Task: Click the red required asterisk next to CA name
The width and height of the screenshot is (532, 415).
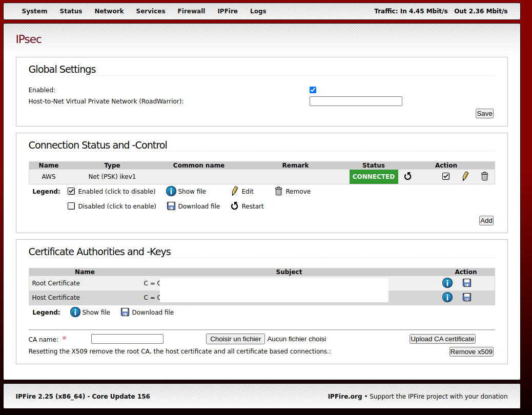Action: (65, 338)
